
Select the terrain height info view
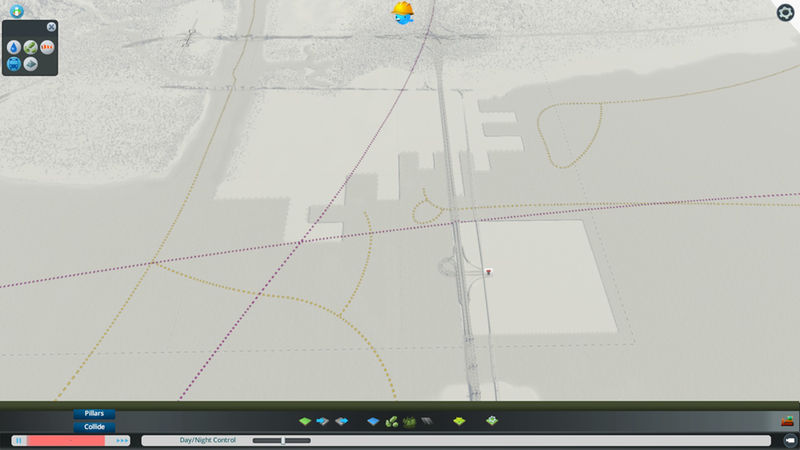coord(31,64)
